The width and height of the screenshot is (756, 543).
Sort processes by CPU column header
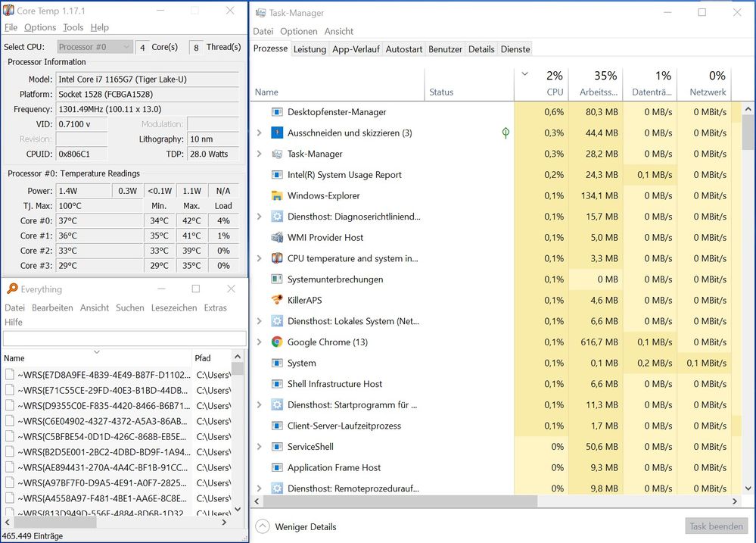point(541,83)
